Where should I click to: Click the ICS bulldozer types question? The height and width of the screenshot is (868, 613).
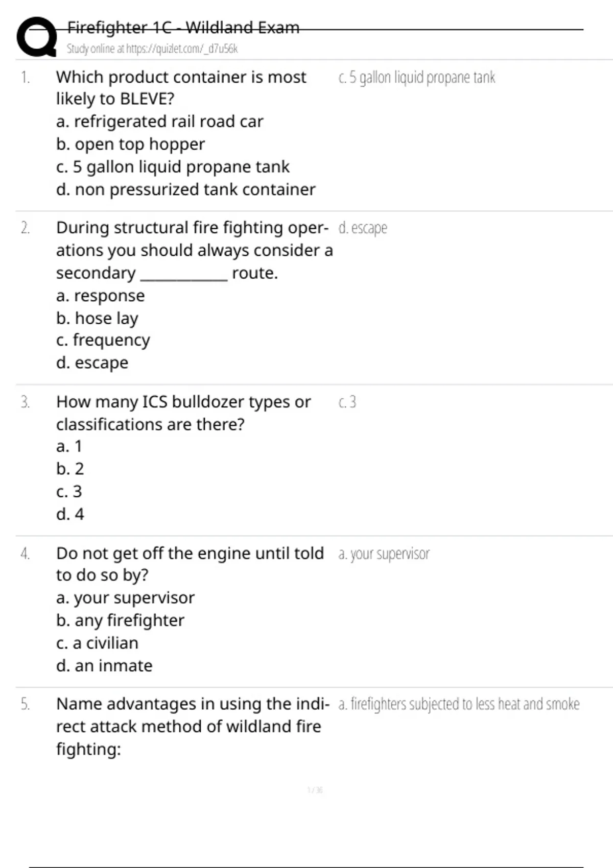tap(183, 413)
